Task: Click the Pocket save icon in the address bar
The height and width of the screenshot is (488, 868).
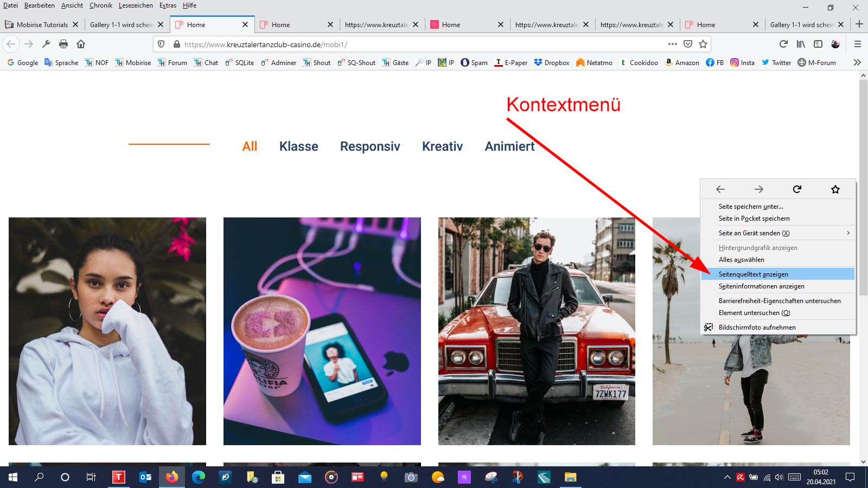Action: click(688, 44)
